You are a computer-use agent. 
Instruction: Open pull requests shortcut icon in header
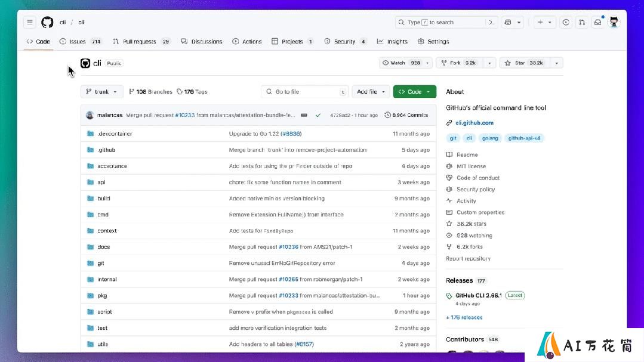[582, 22]
